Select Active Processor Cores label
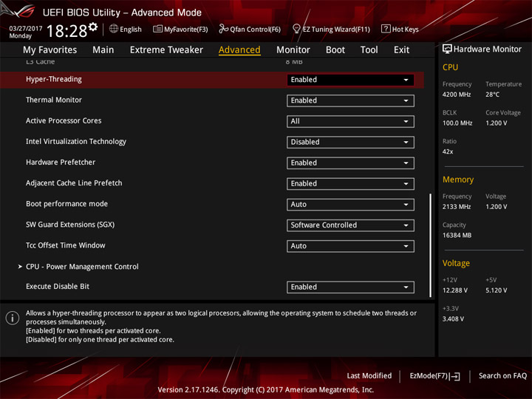532x399 pixels. pos(64,120)
